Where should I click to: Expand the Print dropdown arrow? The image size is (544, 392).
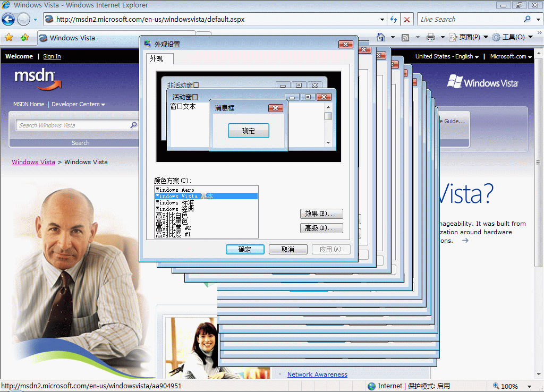443,37
